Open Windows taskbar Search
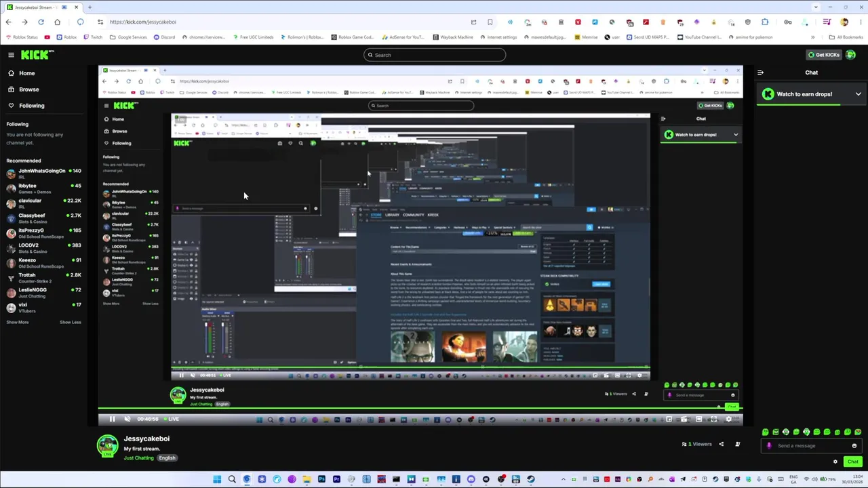This screenshot has width=868, height=488. [x=232, y=480]
